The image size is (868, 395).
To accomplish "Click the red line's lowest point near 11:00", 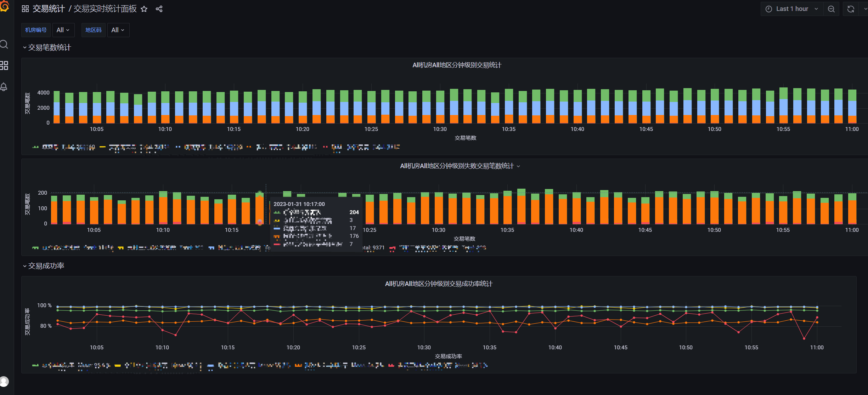I will click(804, 339).
